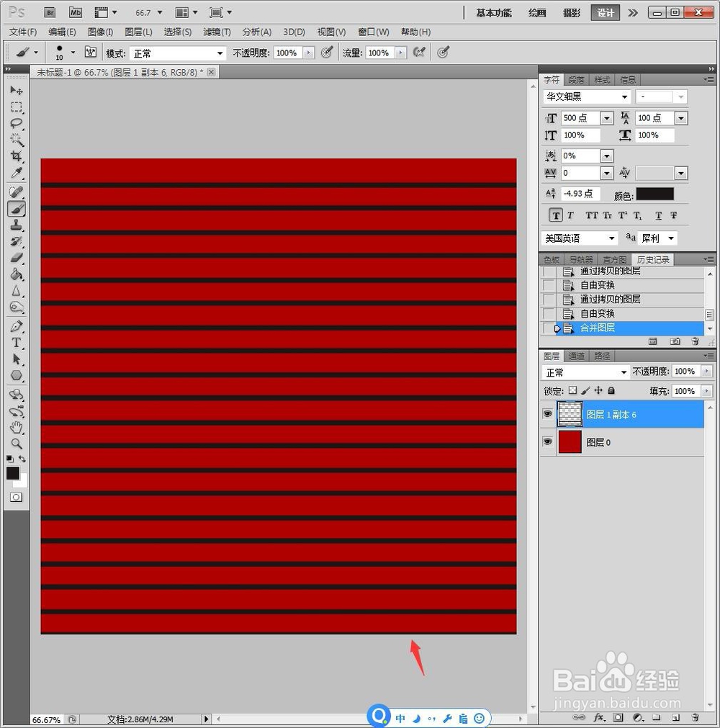
Task: Select the 3D Rotate tool
Action: click(x=17, y=395)
